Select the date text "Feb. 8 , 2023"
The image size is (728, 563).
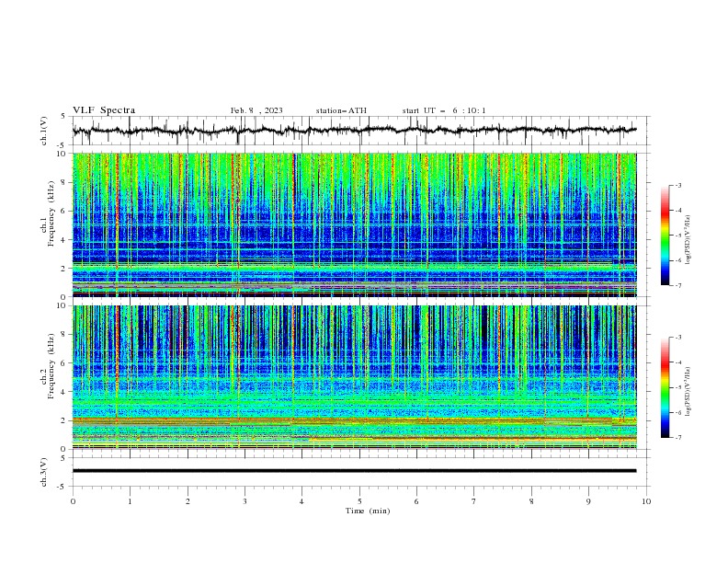coord(256,110)
